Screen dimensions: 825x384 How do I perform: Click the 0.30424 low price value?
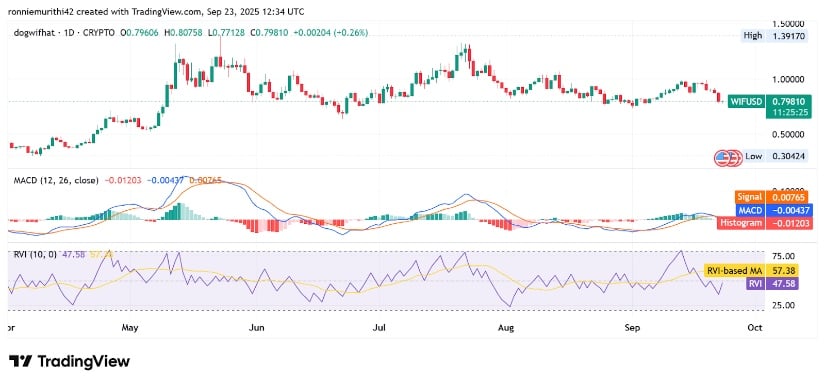(787, 156)
